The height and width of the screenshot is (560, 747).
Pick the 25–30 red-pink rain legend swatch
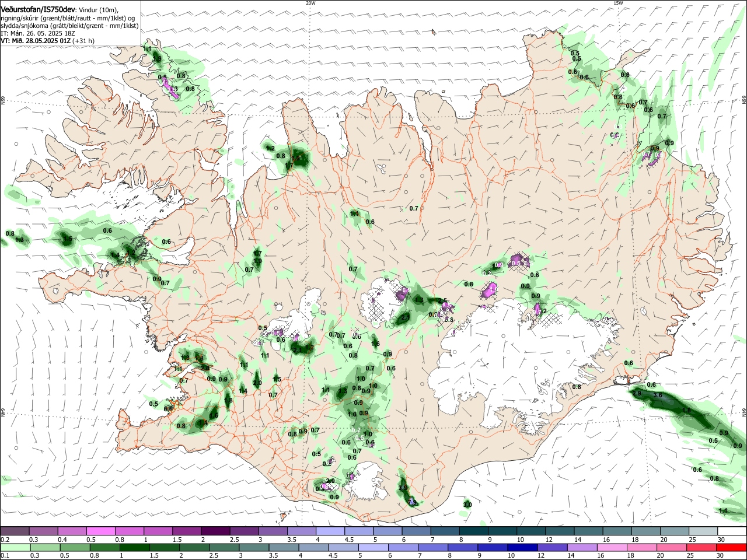701,547
